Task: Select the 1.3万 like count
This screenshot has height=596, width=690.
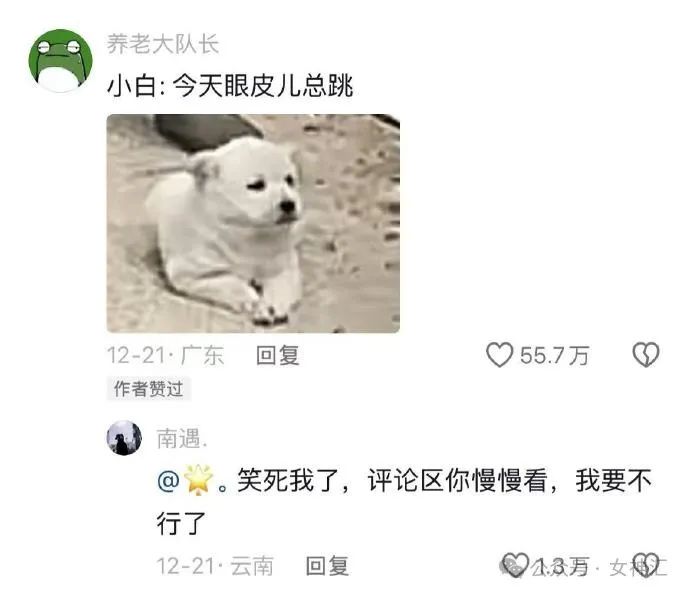Action: tap(562, 566)
